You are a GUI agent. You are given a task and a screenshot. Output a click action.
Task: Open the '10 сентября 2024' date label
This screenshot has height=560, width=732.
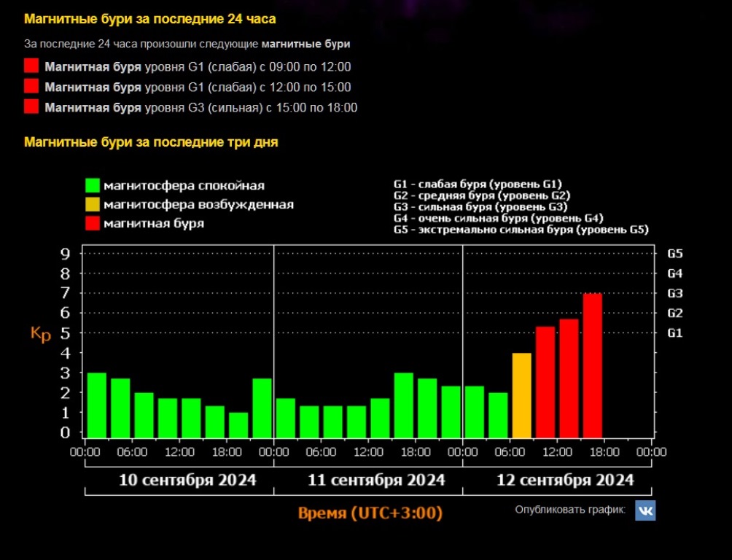187,480
